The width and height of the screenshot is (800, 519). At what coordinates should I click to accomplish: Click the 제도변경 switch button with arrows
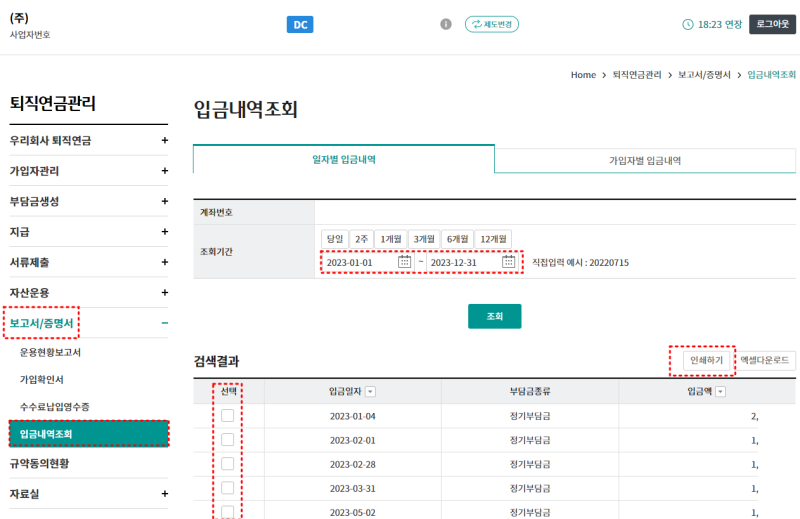pos(492,24)
